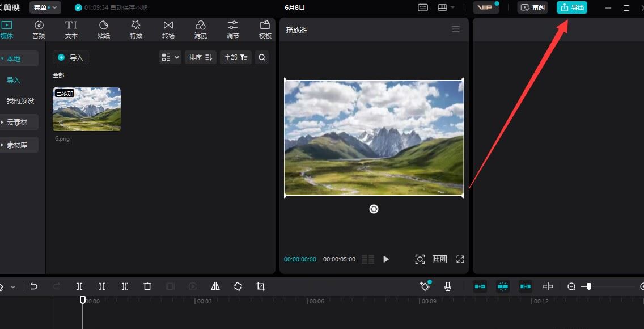Open the 菜单 menu dropdown
Screen dimensions: 644x329
45,7
